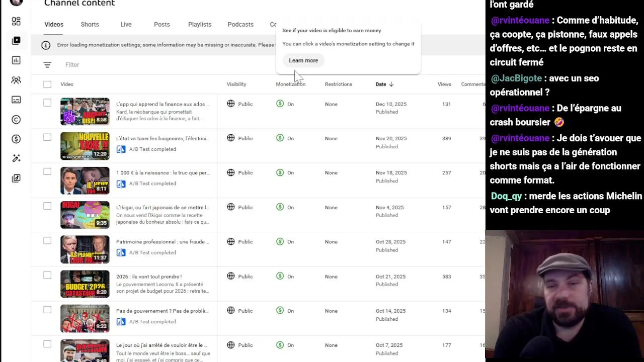Click A/B test icon on 1 000 € video
644x362 pixels.
[x=121, y=184]
